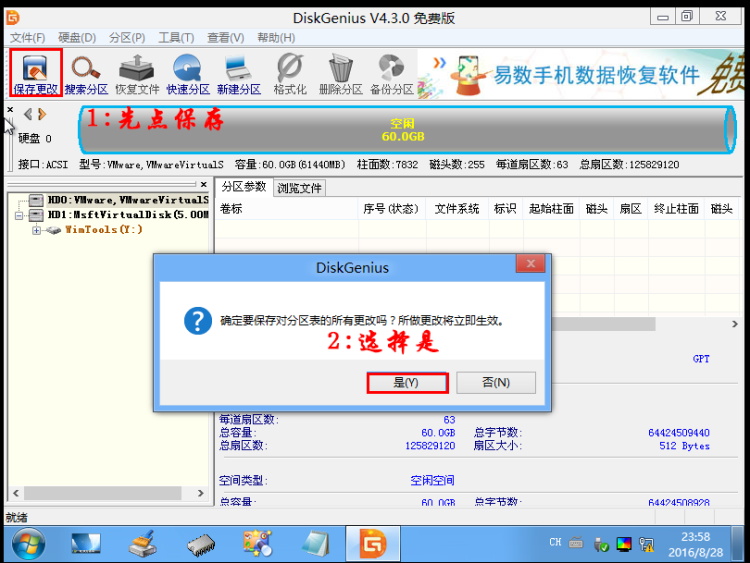This screenshot has height=563, width=750.
Task: Open the 查看(V) menu
Action: coord(225,38)
